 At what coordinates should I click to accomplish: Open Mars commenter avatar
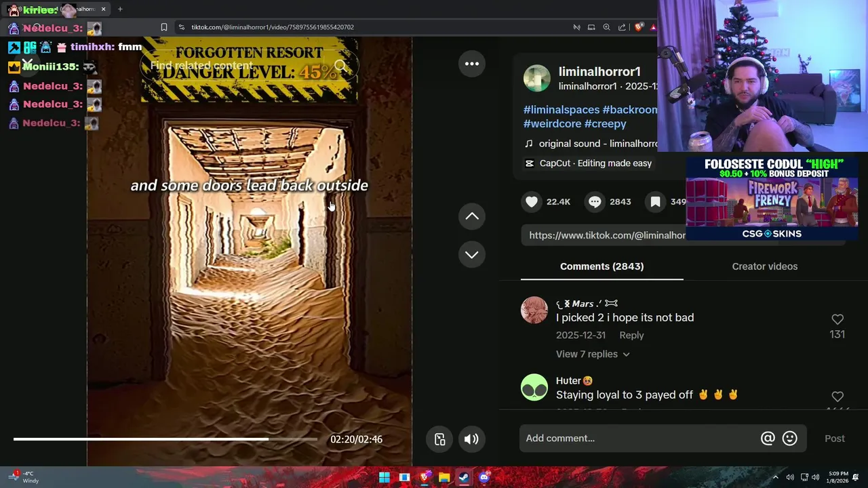pos(534,310)
